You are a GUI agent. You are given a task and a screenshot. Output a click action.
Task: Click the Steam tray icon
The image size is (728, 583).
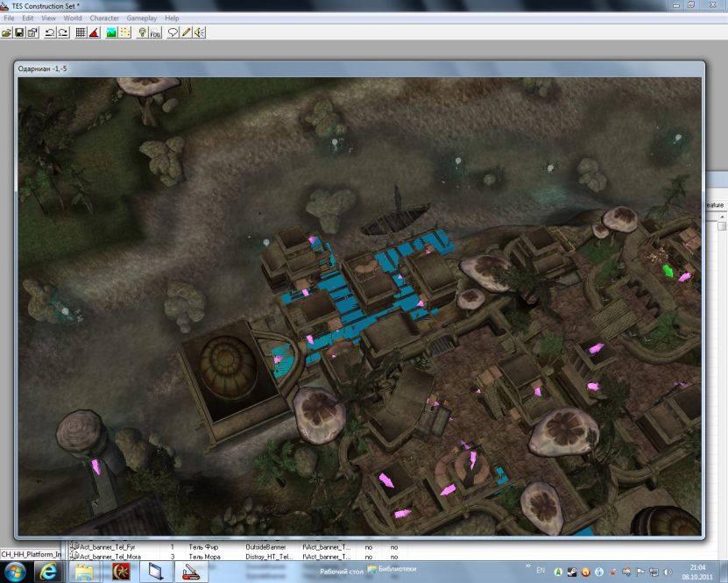tap(572, 572)
